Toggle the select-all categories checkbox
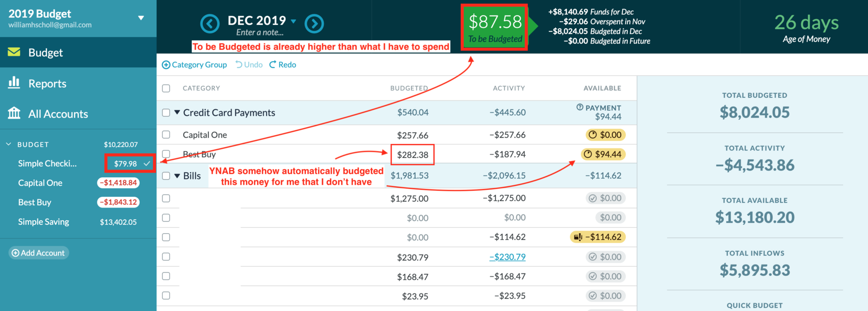The width and height of the screenshot is (868, 311). point(166,88)
